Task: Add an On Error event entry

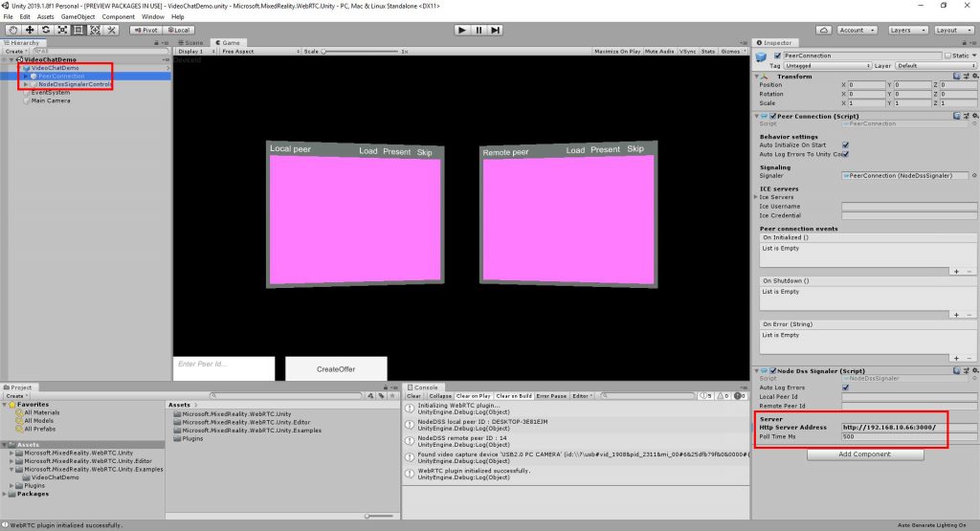Action: [956, 358]
